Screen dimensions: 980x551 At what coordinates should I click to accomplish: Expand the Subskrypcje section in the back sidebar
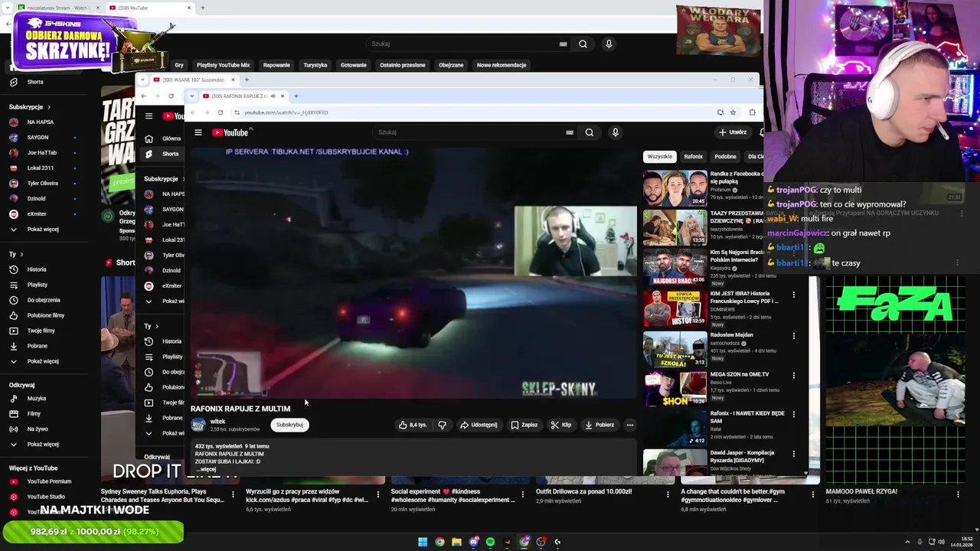tap(29, 107)
